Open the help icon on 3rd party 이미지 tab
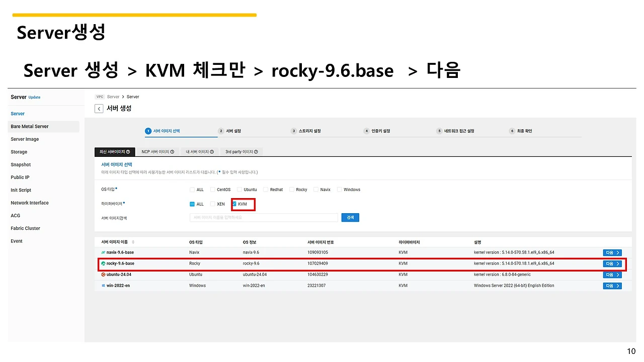Screen dimensions: 644x362 click(256, 152)
